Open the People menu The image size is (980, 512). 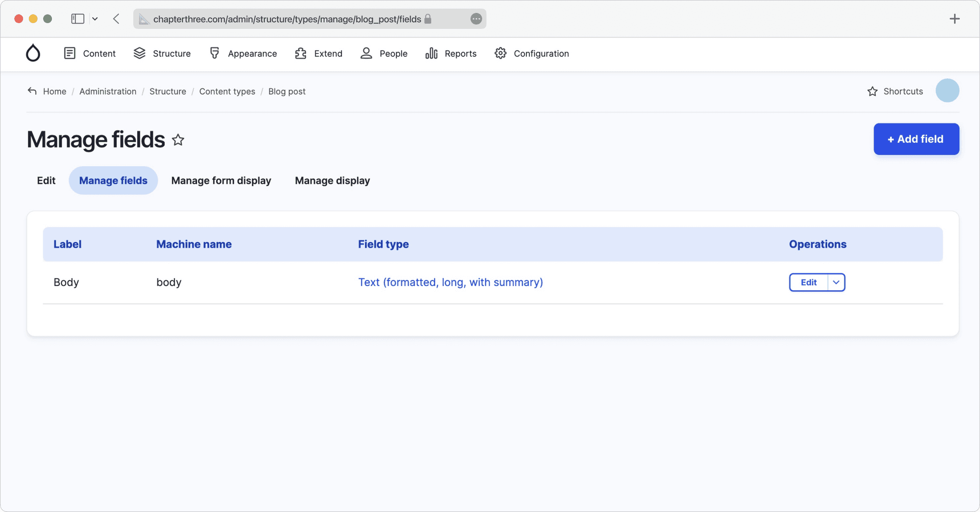click(x=384, y=53)
